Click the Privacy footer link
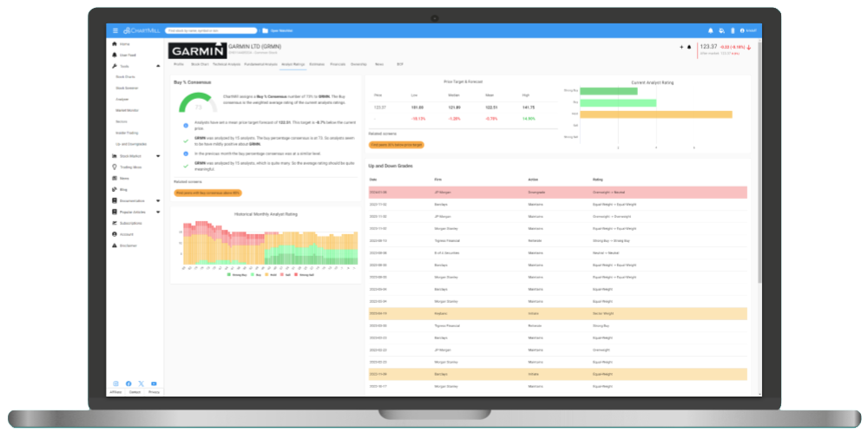This screenshot has height=446, width=868. (154, 392)
